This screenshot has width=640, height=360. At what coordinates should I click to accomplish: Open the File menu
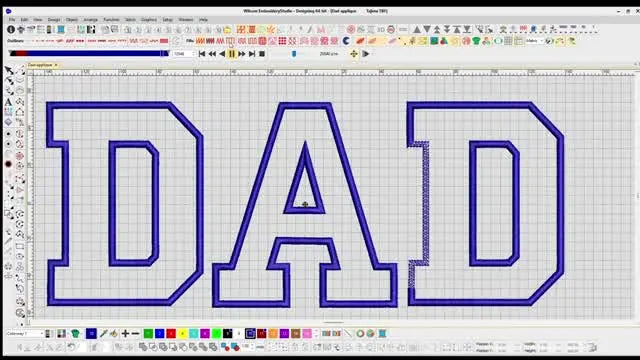[x=12, y=20]
